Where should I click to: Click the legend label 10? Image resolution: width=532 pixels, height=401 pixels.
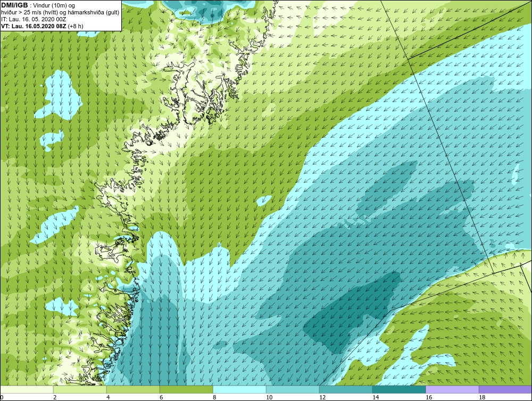[269, 397]
